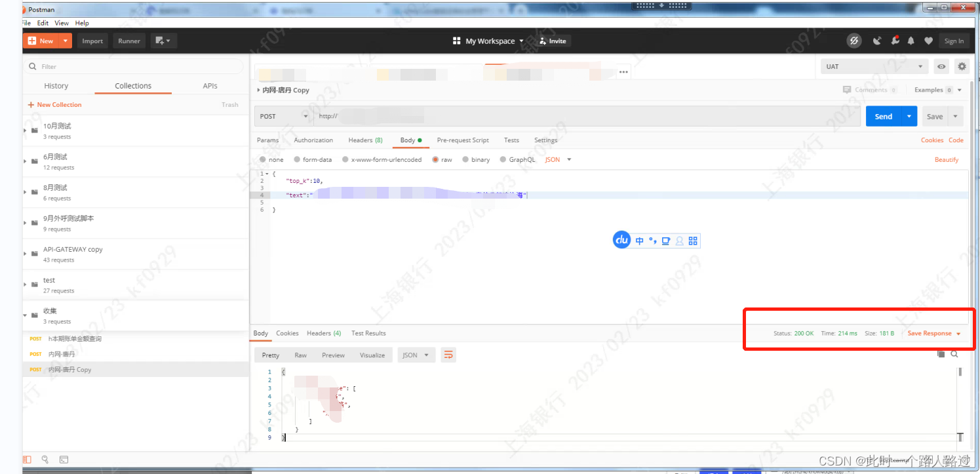Image resolution: width=980 pixels, height=474 pixels.
Task: Collapse the 收集 collection
Action: [26, 315]
